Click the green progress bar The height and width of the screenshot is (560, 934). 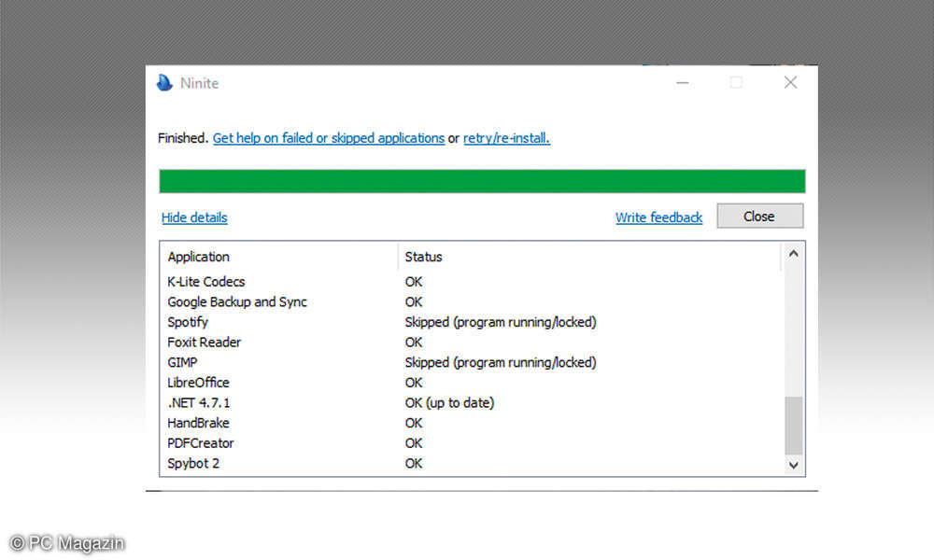click(481, 180)
